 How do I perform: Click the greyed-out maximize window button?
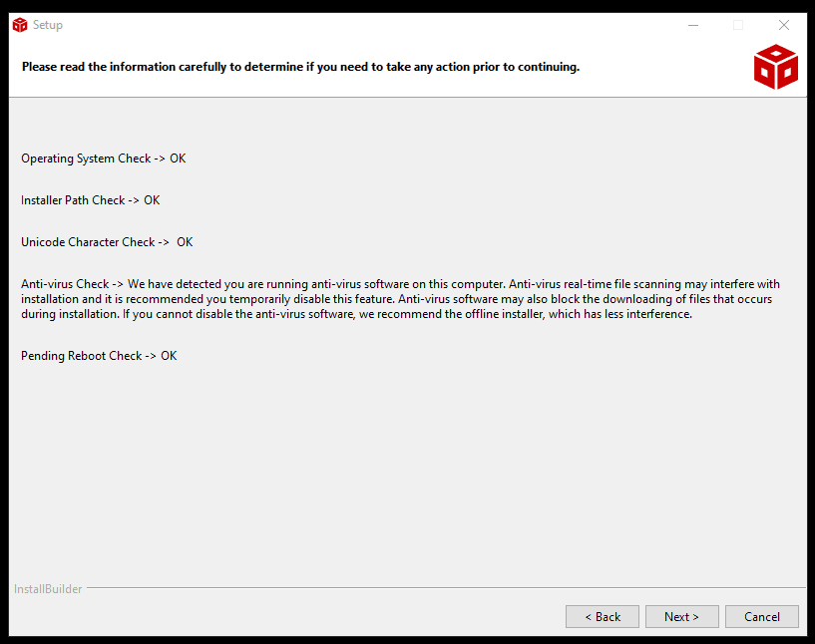738,25
